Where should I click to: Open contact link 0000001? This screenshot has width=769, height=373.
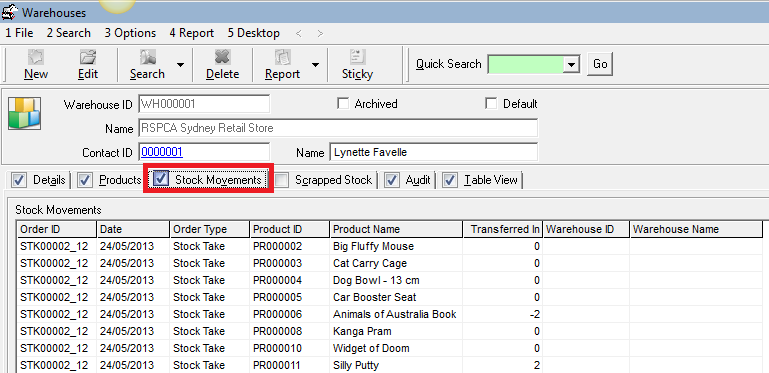162,152
